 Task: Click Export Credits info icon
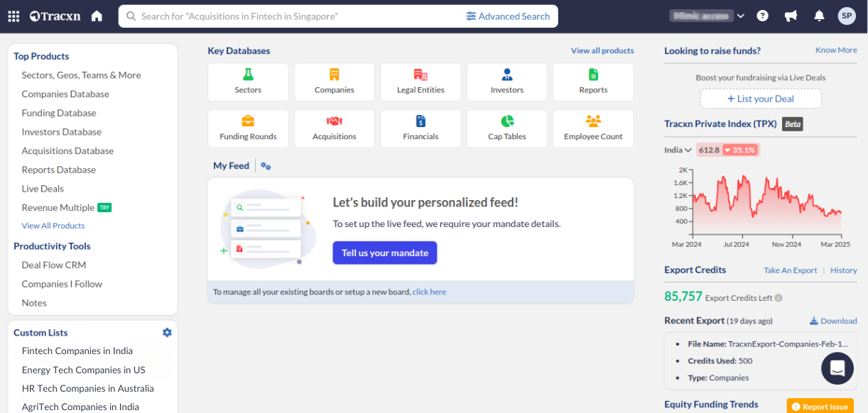click(779, 298)
